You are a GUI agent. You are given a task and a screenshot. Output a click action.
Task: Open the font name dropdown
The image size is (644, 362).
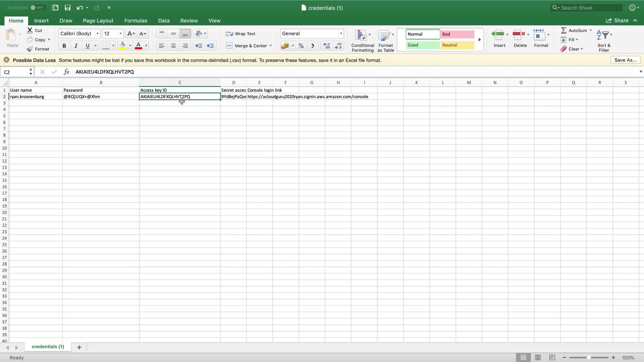coord(97,34)
